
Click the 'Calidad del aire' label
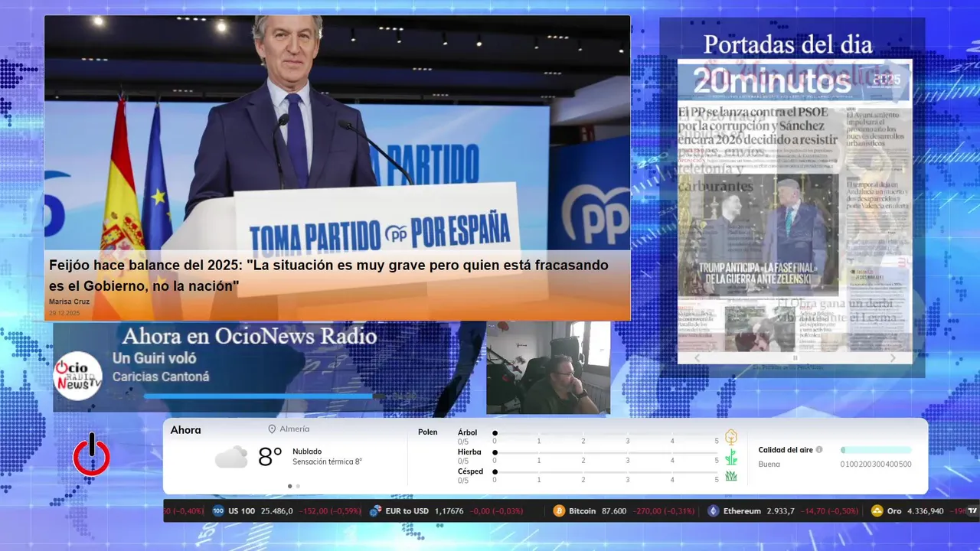click(x=786, y=450)
